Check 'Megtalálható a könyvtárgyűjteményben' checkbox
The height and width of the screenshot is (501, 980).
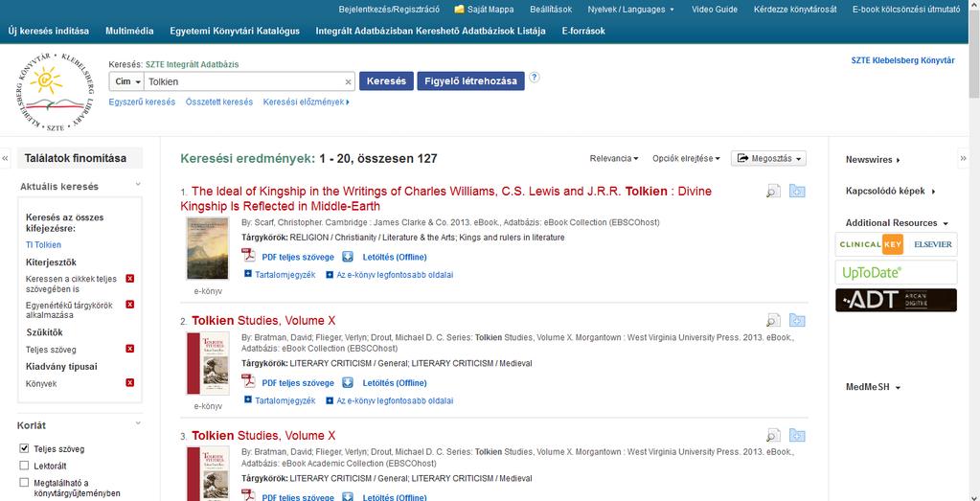24,482
